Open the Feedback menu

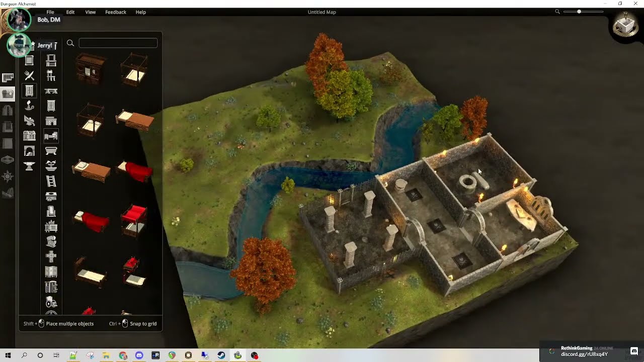(116, 12)
